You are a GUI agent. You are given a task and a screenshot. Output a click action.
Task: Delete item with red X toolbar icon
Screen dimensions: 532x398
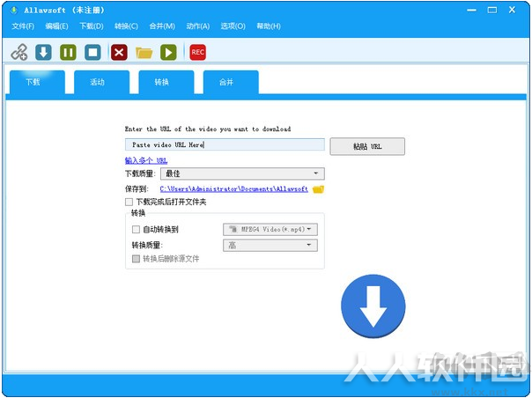click(x=119, y=52)
